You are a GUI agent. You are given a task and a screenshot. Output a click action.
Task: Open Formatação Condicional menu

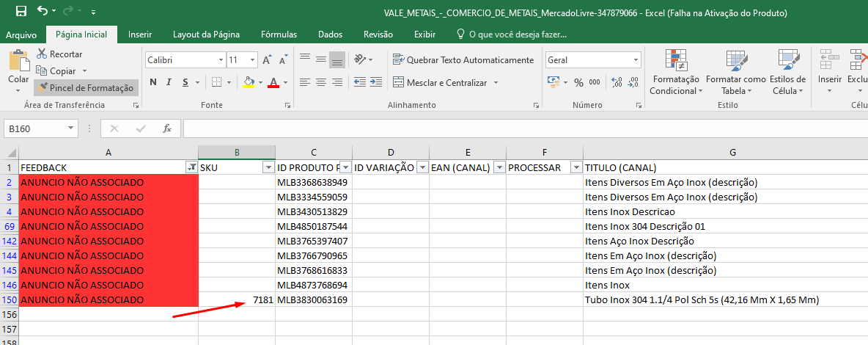[675, 73]
